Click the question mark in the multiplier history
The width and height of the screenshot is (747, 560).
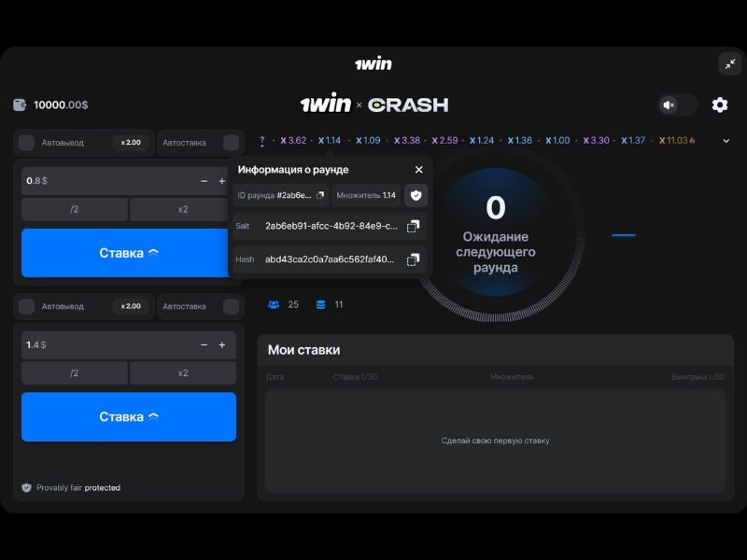[x=261, y=140]
